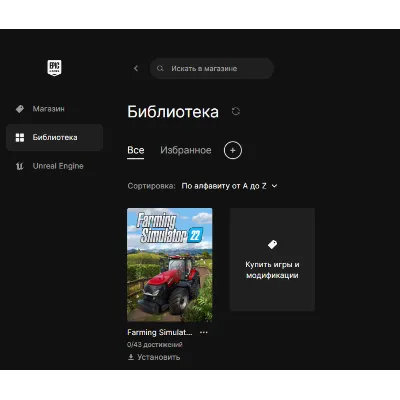Click the search magnifier icon
Viewport: 400px width, 400px height.
pyautogui.click(x=160, y=68)
